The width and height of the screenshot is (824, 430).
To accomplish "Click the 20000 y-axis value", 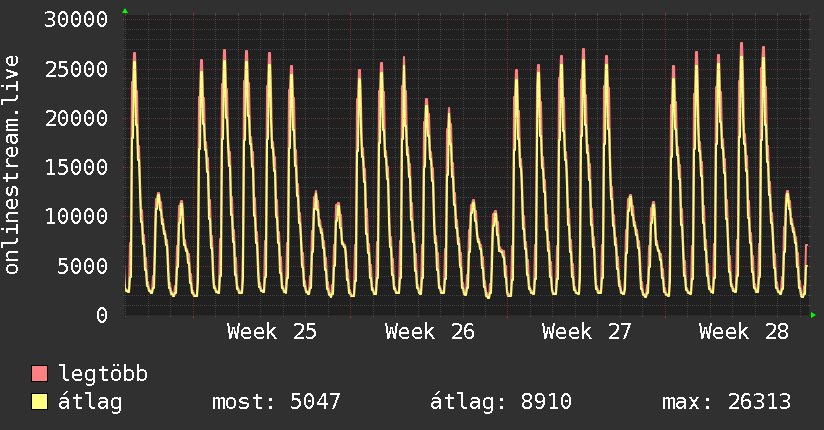I will (x=76, y=118).
